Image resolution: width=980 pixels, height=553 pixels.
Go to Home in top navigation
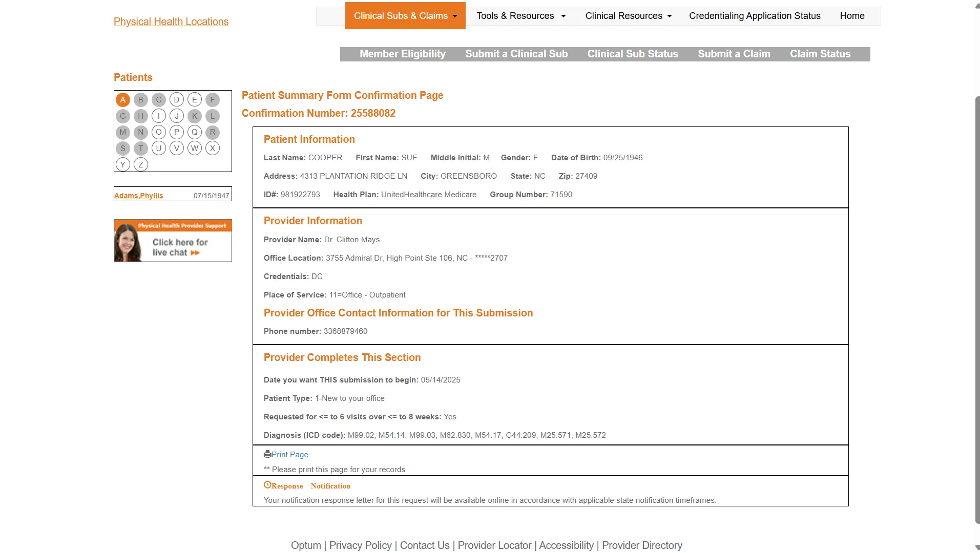tap(852, 16)
